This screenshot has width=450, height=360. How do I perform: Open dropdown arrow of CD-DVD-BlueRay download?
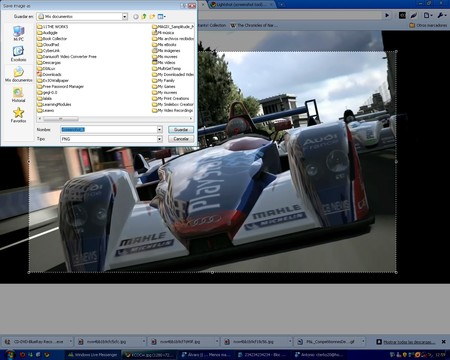coord(71,342)
